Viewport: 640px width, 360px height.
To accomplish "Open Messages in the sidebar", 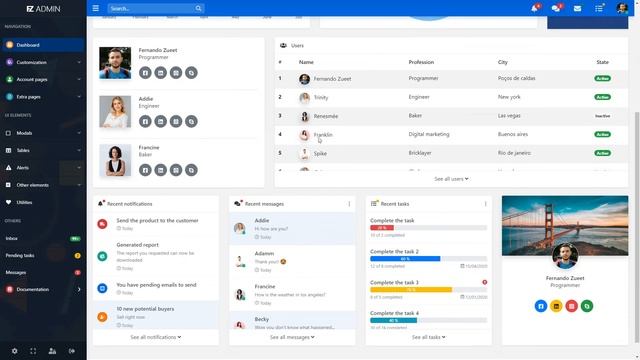I will (x=43, y=272).
